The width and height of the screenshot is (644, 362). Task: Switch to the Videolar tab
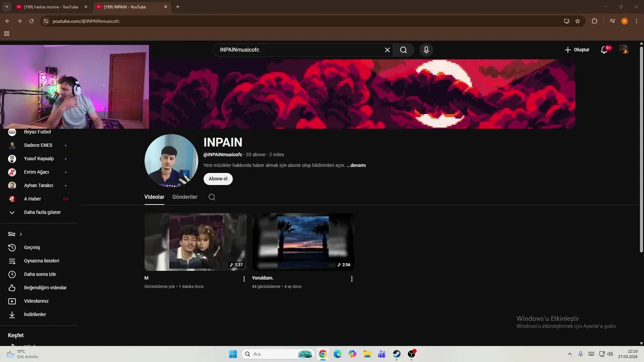coord(154,197)
